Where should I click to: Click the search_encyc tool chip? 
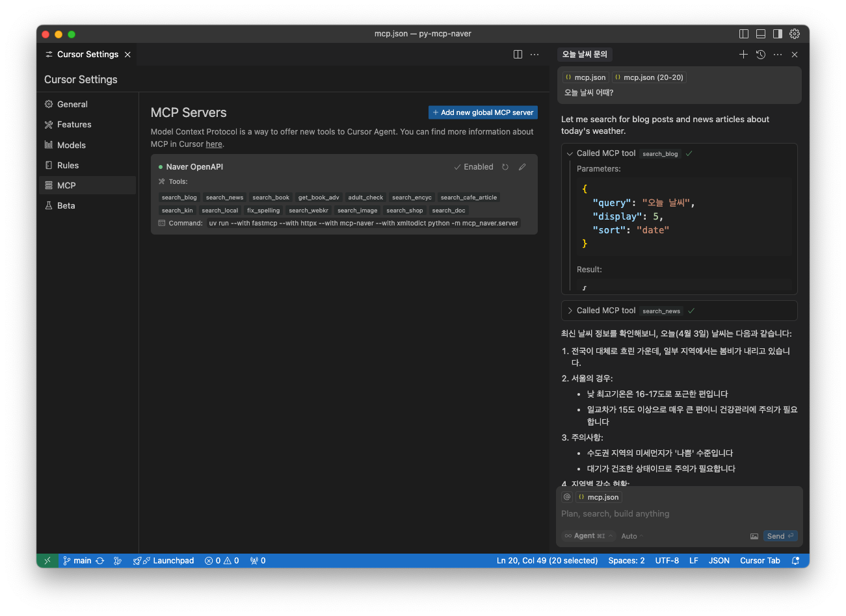412,198
